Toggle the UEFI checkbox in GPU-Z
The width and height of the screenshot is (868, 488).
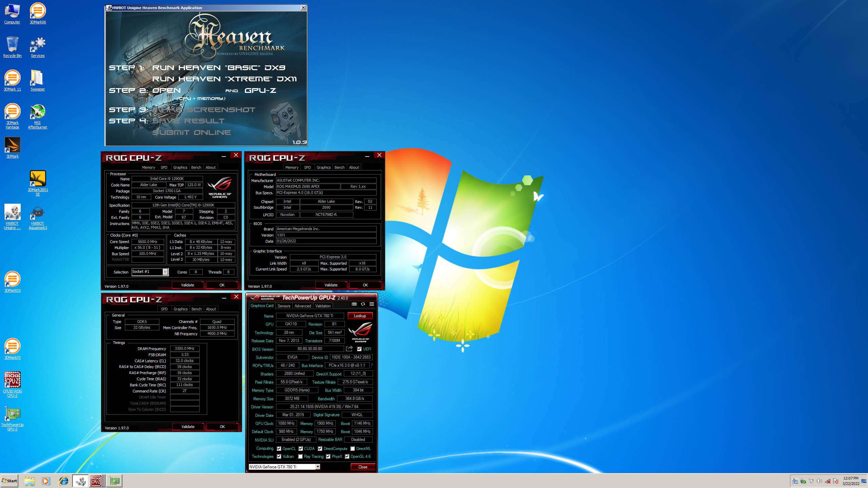[359, 349]
